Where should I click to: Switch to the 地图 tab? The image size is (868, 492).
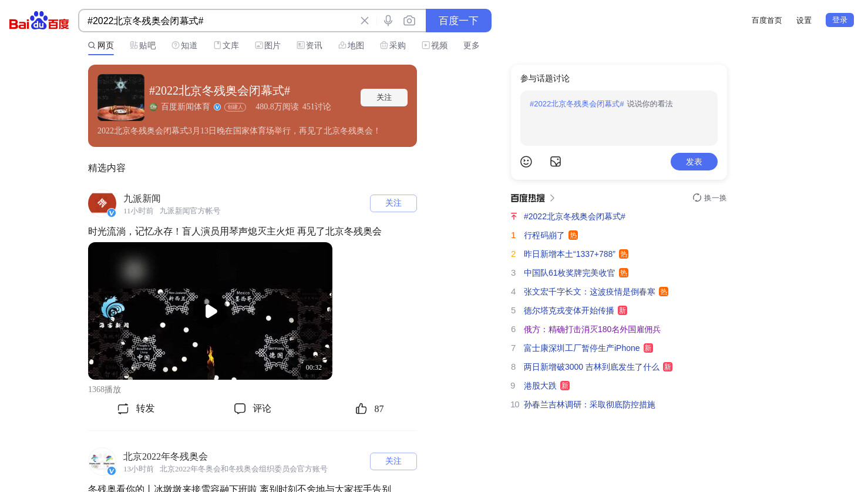[x=351, y=45]
